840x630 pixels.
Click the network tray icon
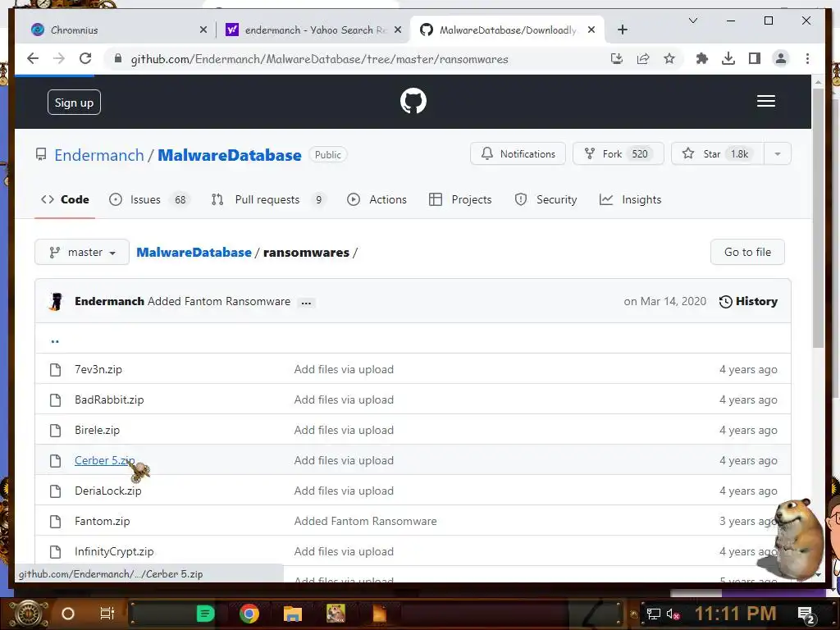pyautogui.click(x=653, y=614)
